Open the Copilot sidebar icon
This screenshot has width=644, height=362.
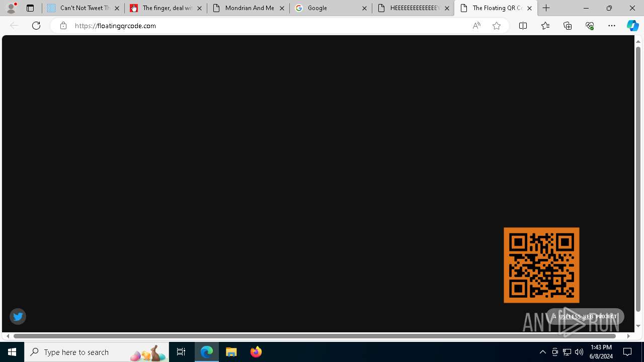(x=632, y=26)
